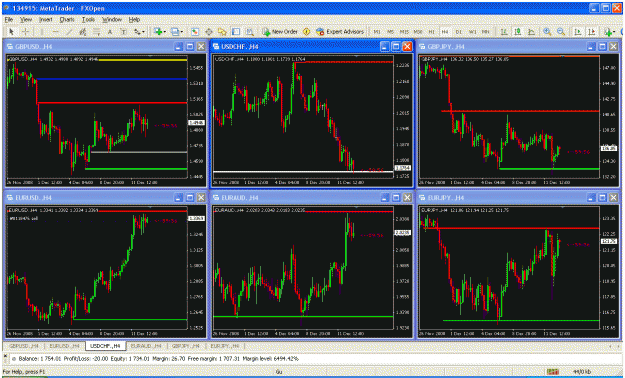
Task: Switch to the D1 timeframe
Action: coord(459,32)
